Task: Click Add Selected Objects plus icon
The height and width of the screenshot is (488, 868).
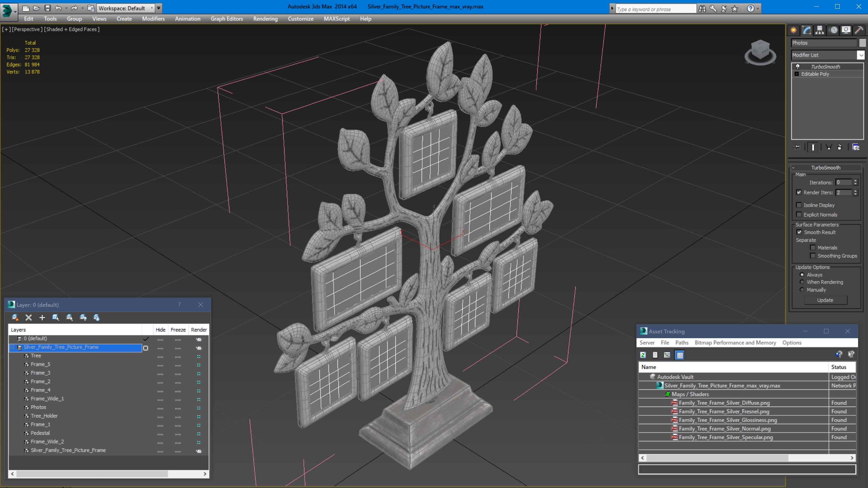Action: 42,317
